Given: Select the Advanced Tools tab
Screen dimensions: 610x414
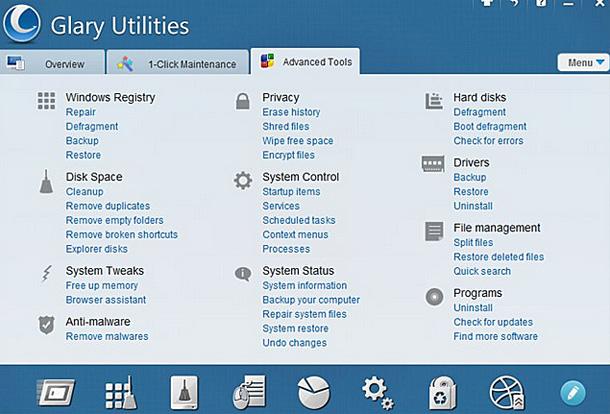Looking at the screenshot, I should click(305, 61).
